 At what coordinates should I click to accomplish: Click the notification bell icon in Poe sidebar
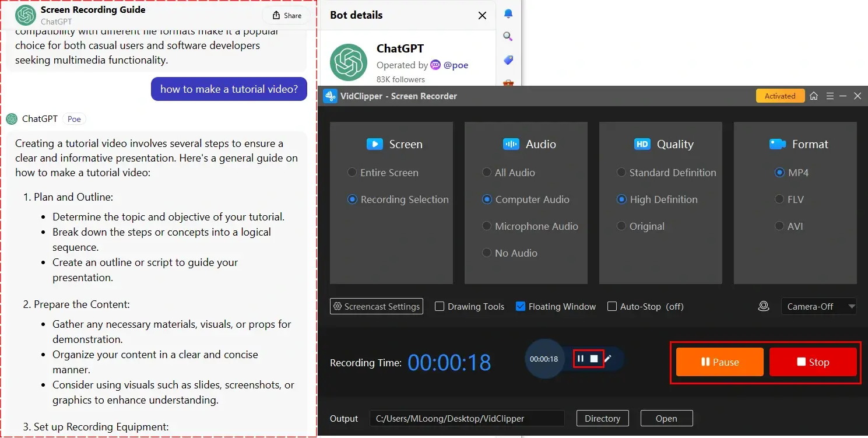[x=508, y=13]
